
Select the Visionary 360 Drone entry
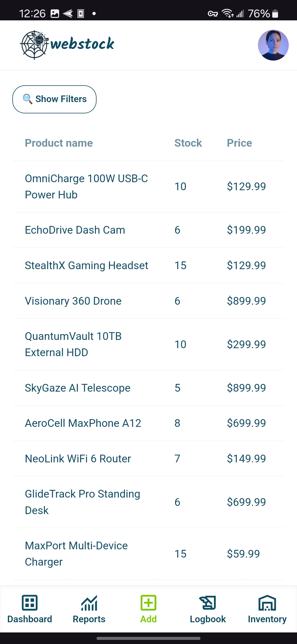(73, 301)
